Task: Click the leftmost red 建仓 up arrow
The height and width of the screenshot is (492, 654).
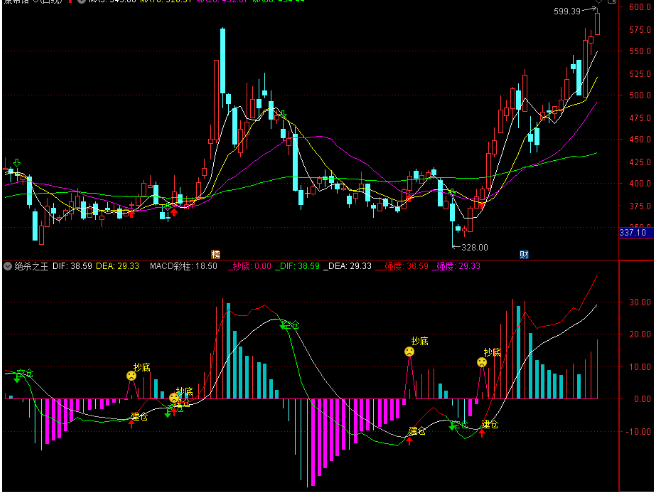Action: 131,424
